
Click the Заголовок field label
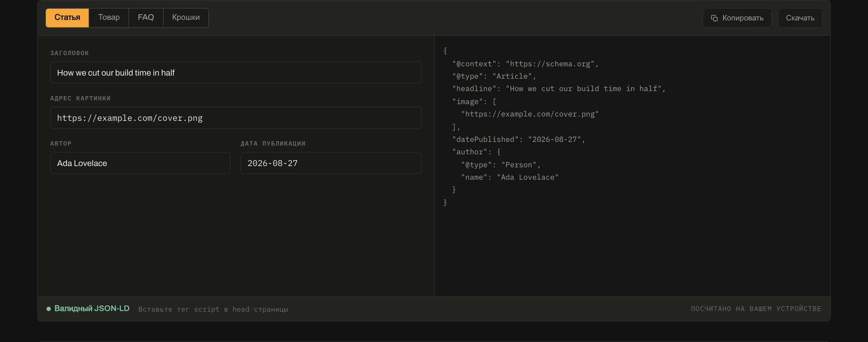pos(70,53)
